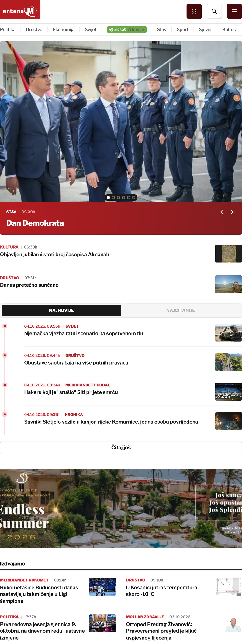Open Hakeru koji je srušio Siti article
Screen dimensions: 242x644
click(71, 392)
